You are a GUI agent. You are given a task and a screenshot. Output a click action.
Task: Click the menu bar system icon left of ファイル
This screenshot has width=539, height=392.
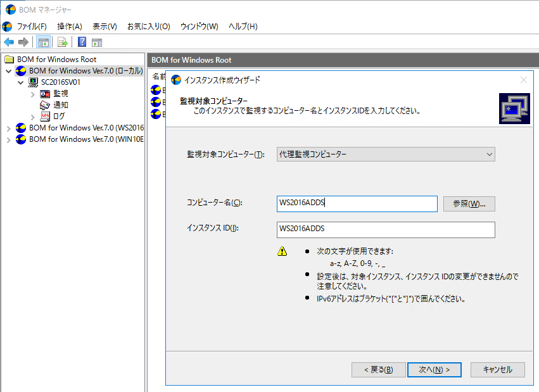(7, 27)
